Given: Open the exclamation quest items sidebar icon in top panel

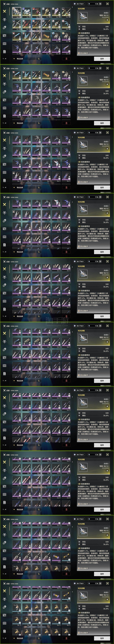Looking at the screenshot, I should [4, 52].
